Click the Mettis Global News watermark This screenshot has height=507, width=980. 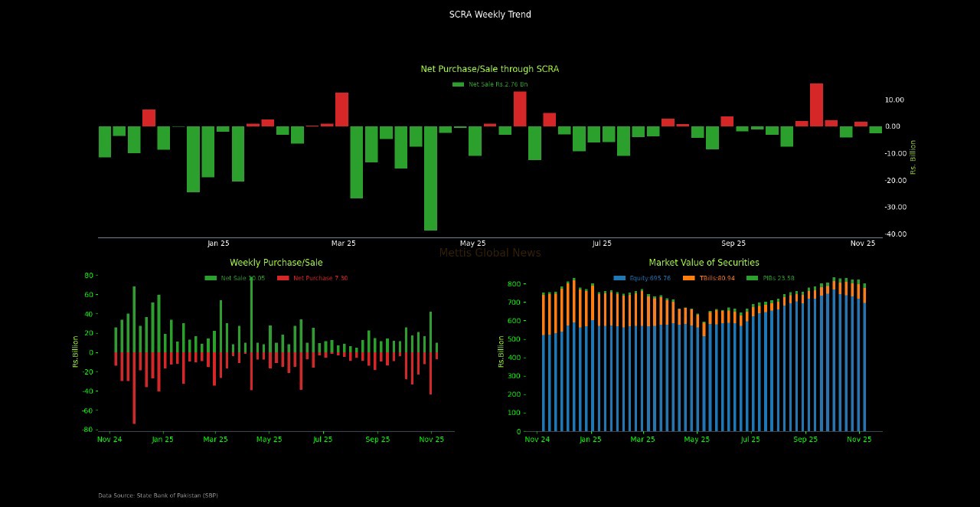490,253
